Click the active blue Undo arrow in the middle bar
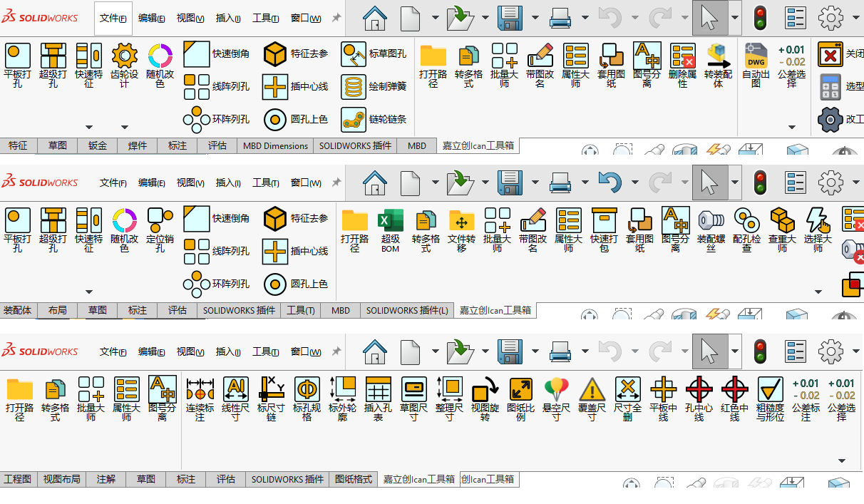 coord(610,182)
